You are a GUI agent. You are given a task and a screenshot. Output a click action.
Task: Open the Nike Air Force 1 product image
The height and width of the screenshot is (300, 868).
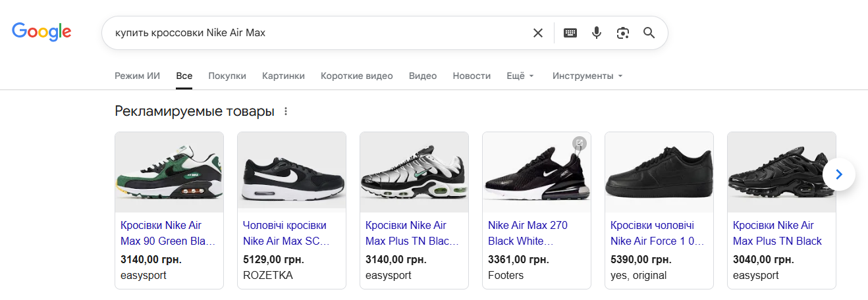click(x=659, y=172)
